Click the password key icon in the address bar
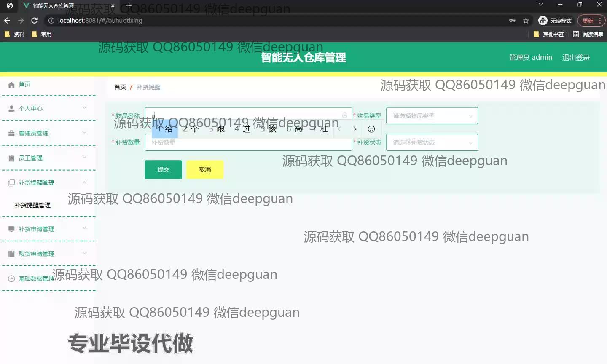Screen dimensions: 607x364 pos(512,21)
